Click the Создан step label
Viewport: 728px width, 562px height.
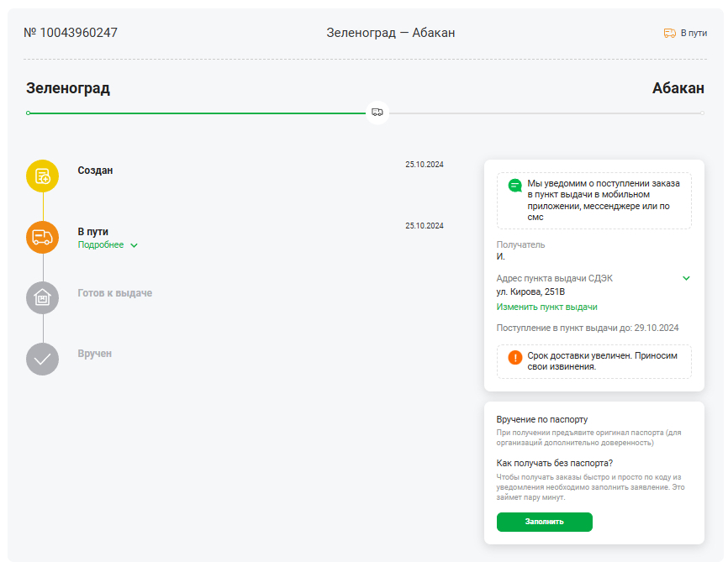click(x=95, y=171)
